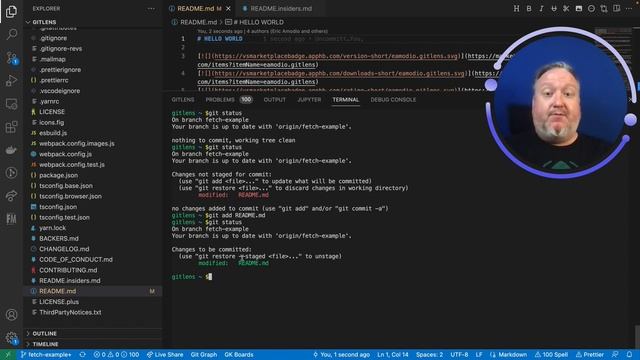Click Prettier status bar item

[589, 355]
